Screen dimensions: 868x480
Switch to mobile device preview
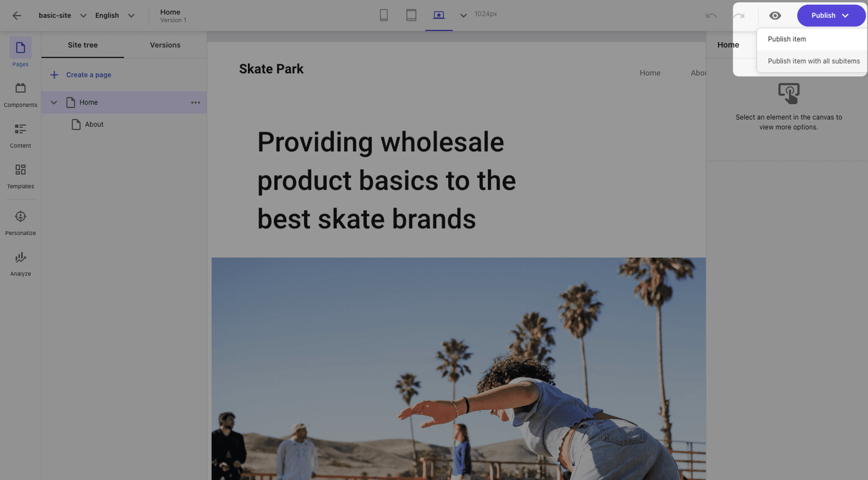point(384,15)
